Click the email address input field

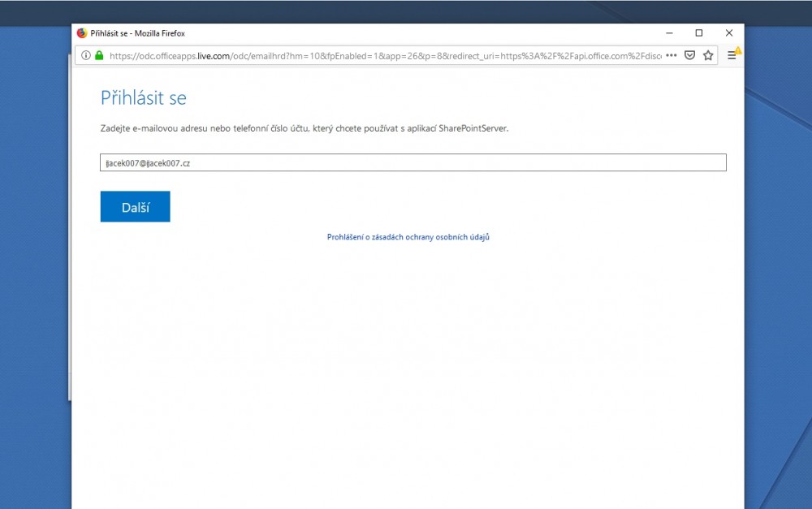point(412,163)
